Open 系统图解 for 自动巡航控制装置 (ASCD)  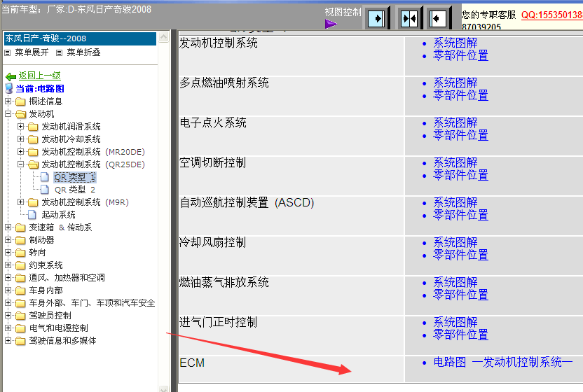click(x=455, y=202)
